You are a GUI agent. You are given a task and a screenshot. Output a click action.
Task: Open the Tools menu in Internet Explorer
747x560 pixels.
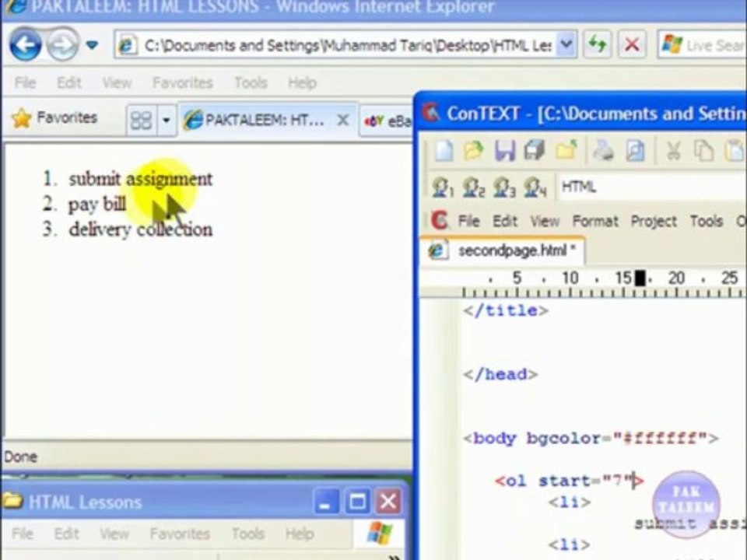(251, 83)
